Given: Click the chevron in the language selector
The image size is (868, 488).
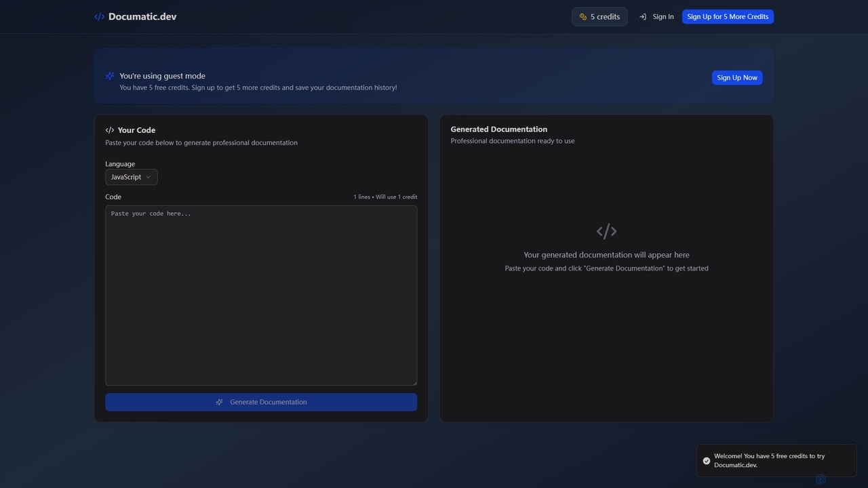Looking at the screenshot, I should (149, 177).
